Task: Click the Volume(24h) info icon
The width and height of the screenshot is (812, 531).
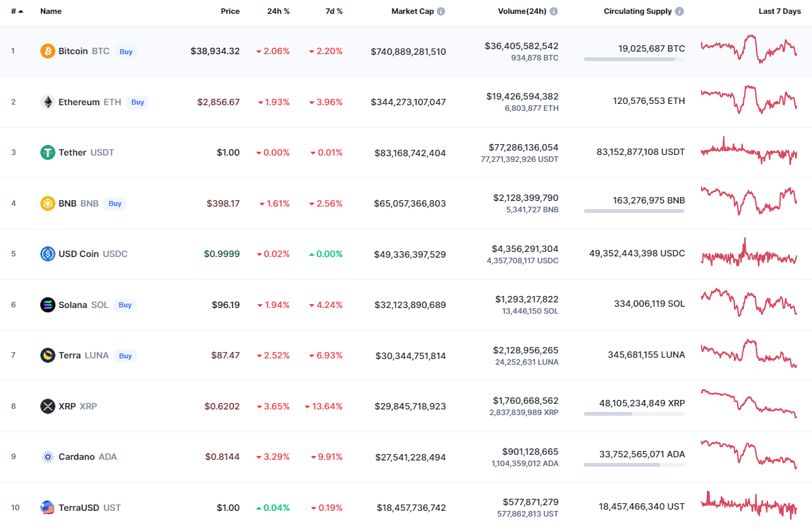Action: (x=554, y=11)
